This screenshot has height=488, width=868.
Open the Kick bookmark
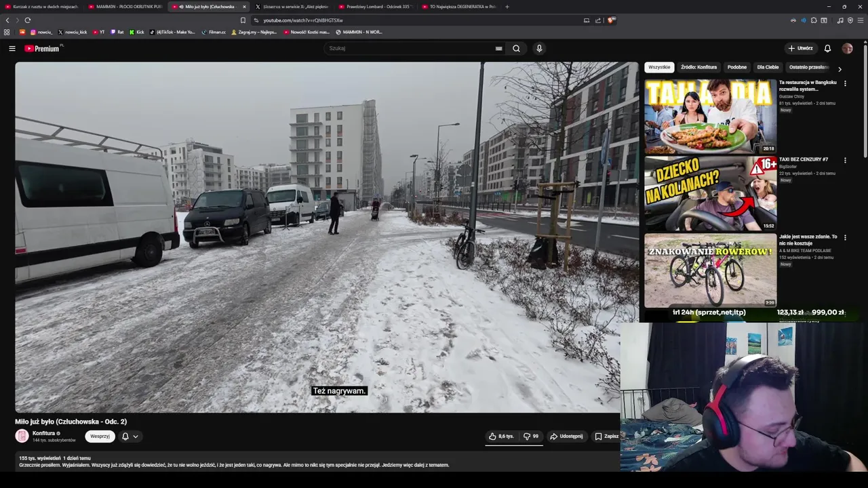point(136,32)
